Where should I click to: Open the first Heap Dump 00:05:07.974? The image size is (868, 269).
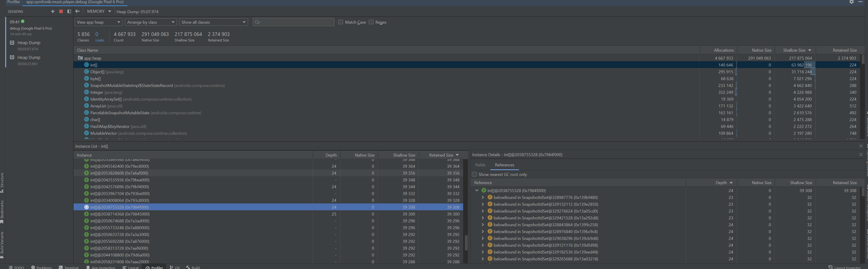[x=29, y=43]
